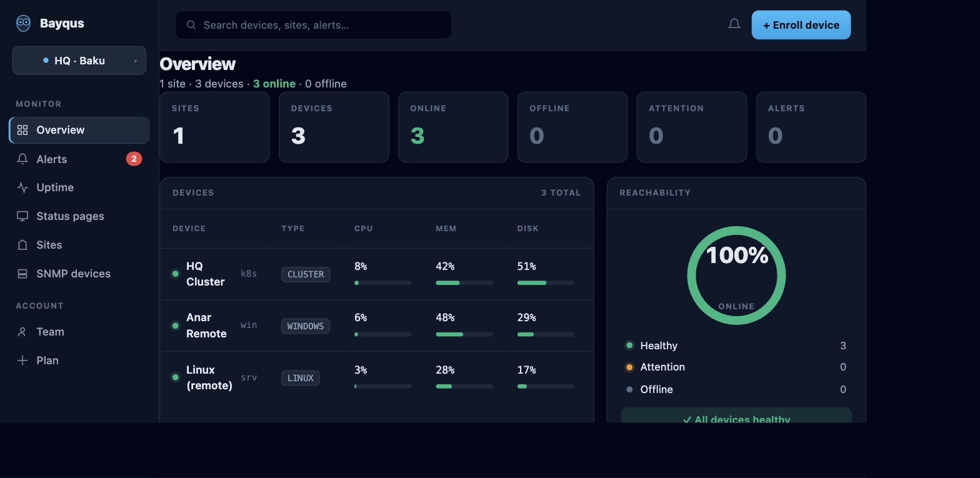Click the 3 online summary text
Image resolution: width=980 pixels, height=478 pixels.
(274, 84)
